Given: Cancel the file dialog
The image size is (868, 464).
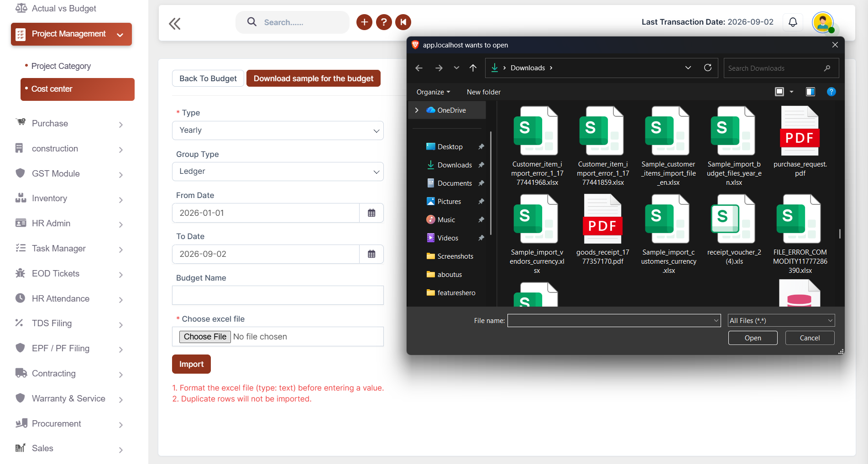Looking at the screenshot, I should [x=810, y=338].
